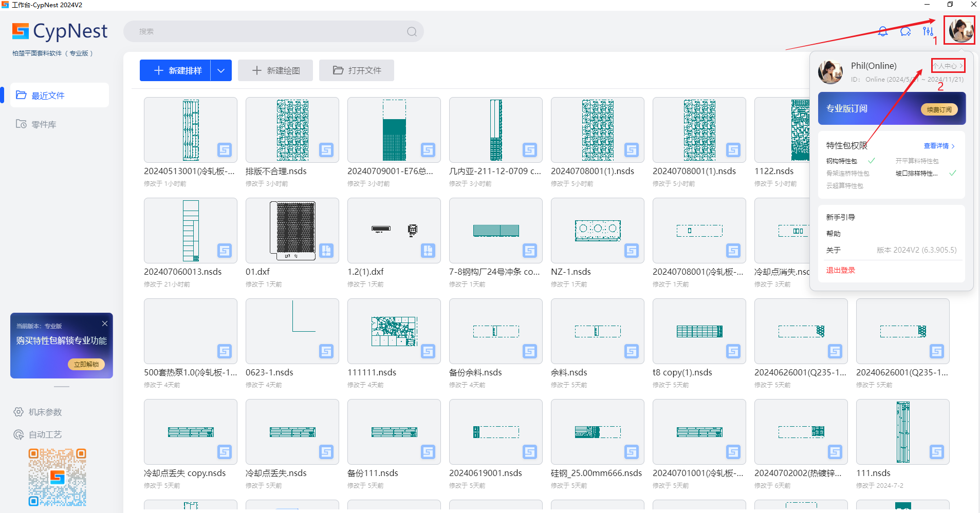Click the file name 几内亚-211-12-0709
The height and width of the screenshot is (513, 980).
pos(495,171)
